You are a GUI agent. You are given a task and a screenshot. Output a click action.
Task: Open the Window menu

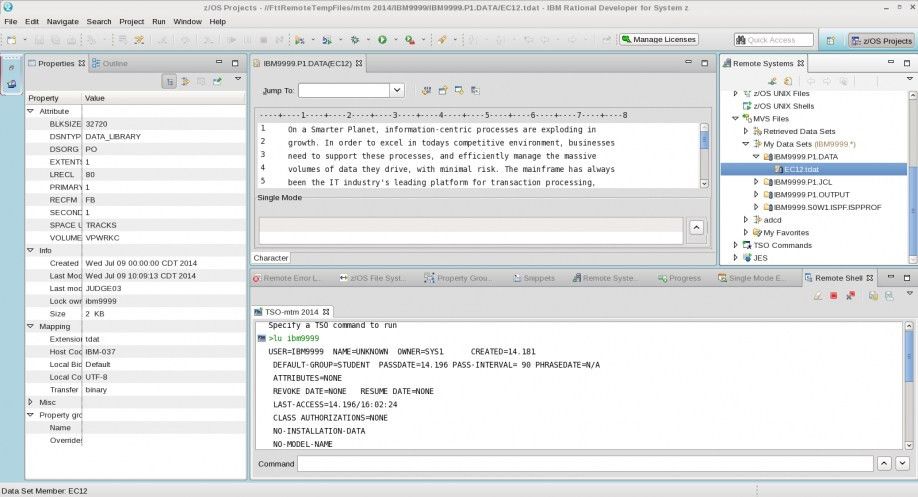pos(187,22)
